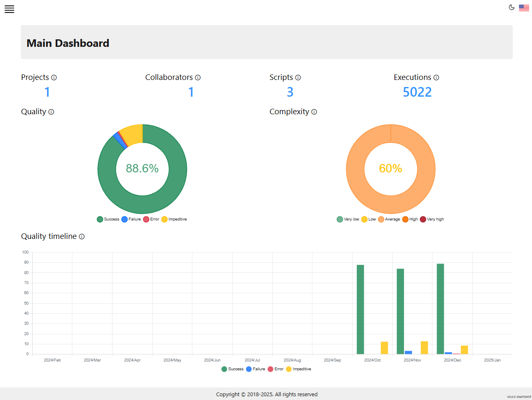Image resolution: width=532 pixels, height=400 pixels.
Task: Toggle Very high in Complexity legend
Action: [432, 219]
